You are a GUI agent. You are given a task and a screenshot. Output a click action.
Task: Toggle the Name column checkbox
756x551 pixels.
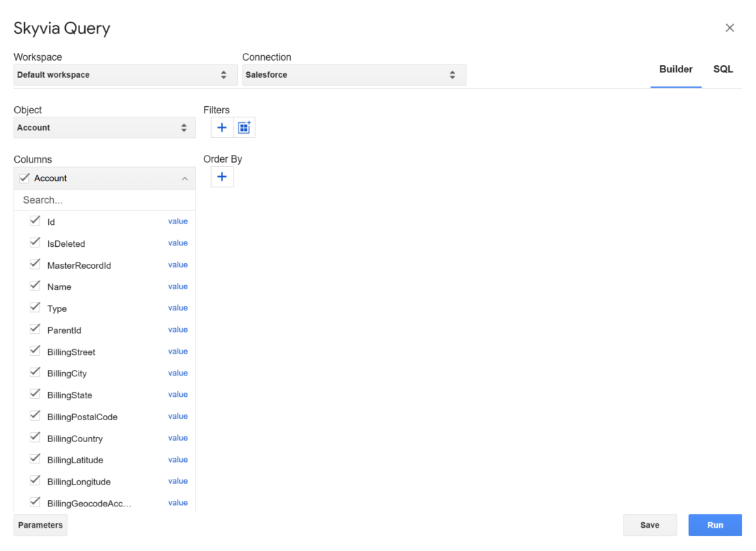(35, 286)
